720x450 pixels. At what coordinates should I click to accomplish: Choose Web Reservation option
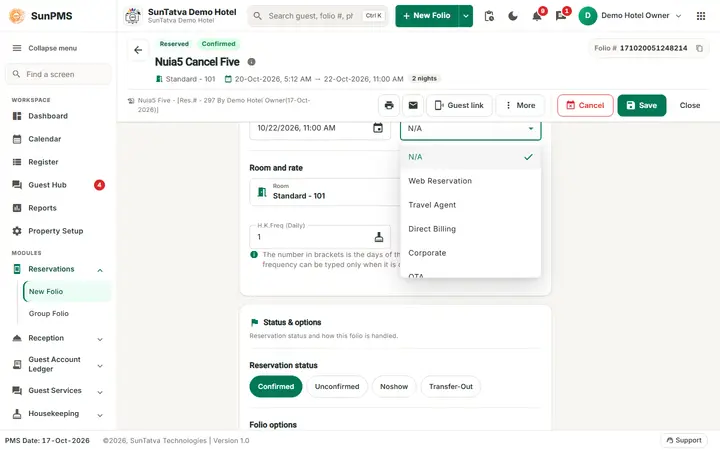(471, 181)
